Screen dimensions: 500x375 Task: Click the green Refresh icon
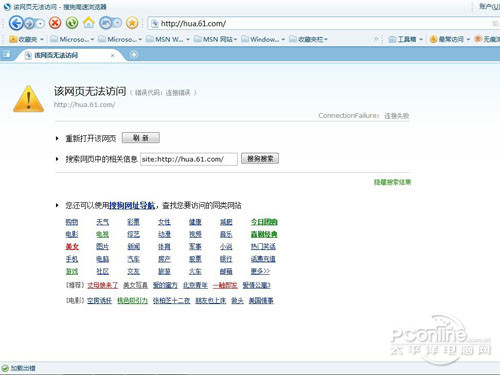click(72, 23)
